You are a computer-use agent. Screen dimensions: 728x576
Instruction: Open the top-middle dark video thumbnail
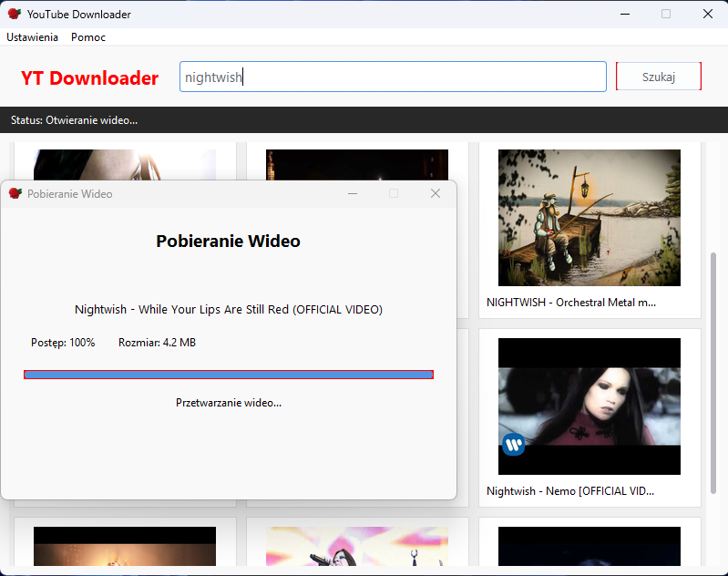[357, 164]
